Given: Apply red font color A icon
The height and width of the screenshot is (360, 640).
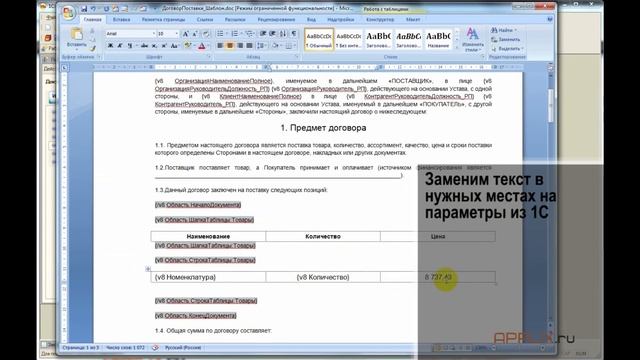Looking at the screenshot, I should [x=202, y=46].
